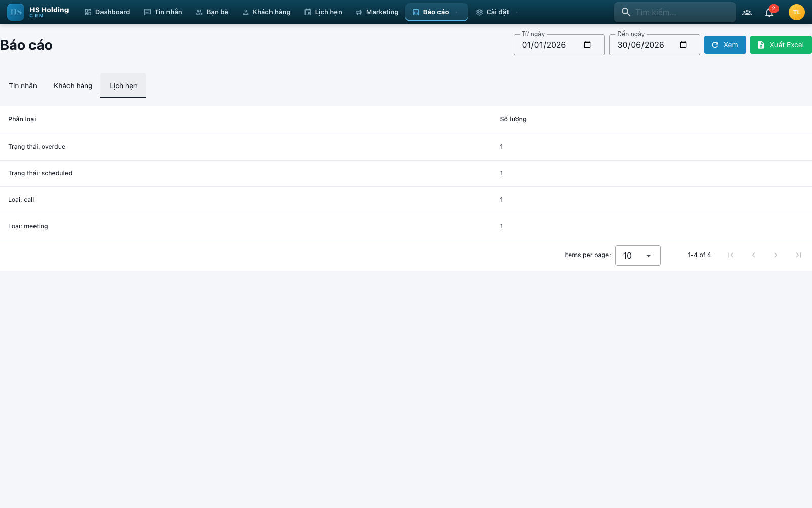812x508 pixels.
Task: Expand the Báo cáo menu dropdown arrow
Action: pyautogui.click(x=457, y=12)
